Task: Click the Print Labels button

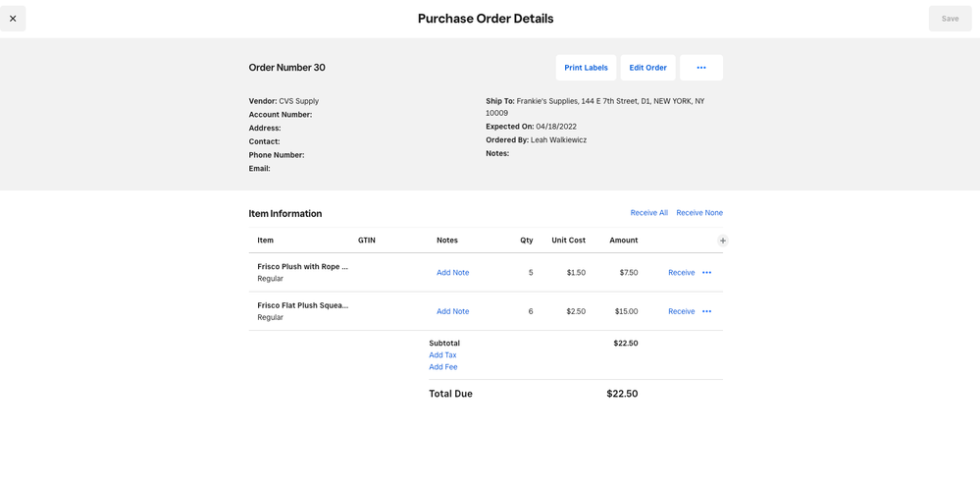Action: [x=586, y=68]
